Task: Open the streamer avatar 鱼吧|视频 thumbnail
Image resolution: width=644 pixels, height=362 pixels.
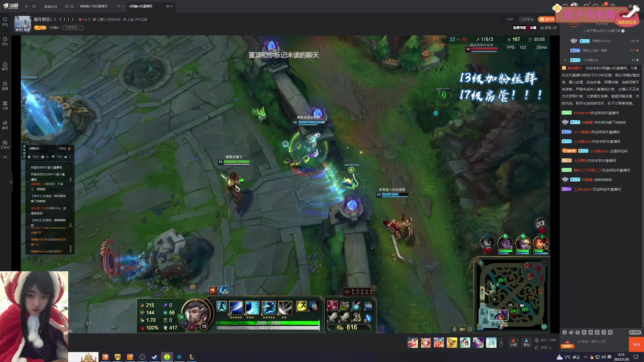Action: pyautogui.click(x=22, y=24)
